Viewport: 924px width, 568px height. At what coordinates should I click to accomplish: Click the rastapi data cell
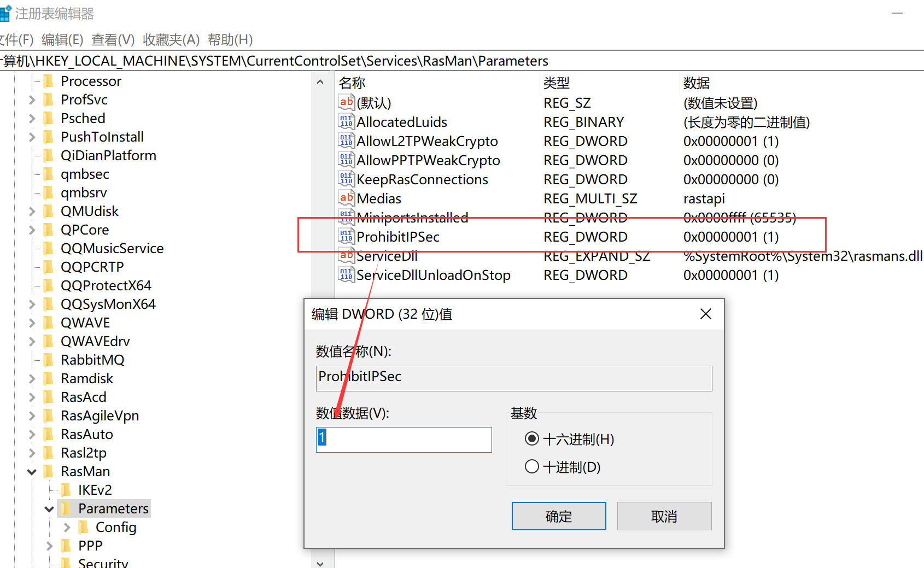(704, 198)
